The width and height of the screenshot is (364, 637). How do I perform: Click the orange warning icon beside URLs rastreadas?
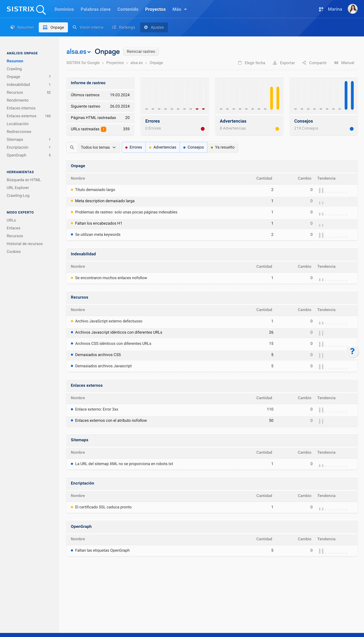pos(103,129)
